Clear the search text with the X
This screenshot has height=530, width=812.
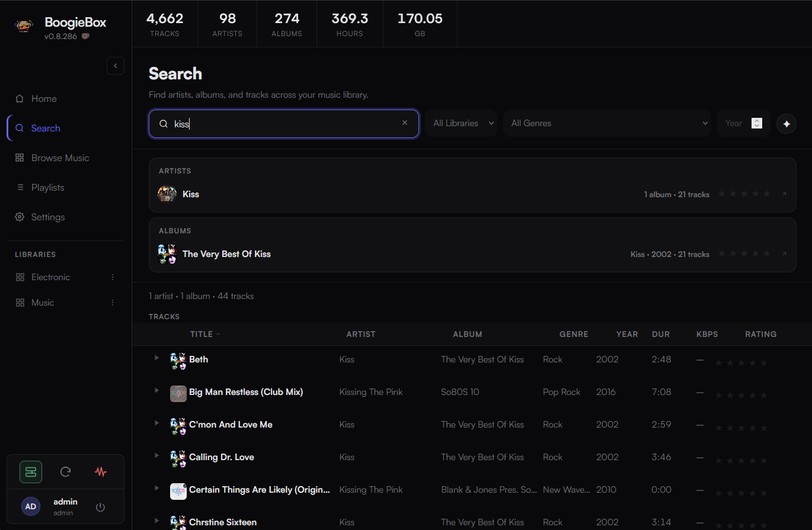click(405, 123)
